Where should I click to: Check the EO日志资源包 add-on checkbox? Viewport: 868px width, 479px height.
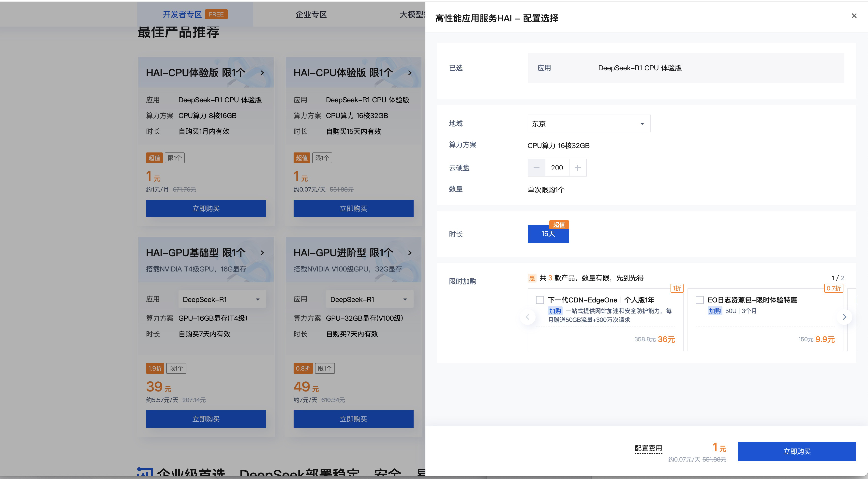[700, 300]
